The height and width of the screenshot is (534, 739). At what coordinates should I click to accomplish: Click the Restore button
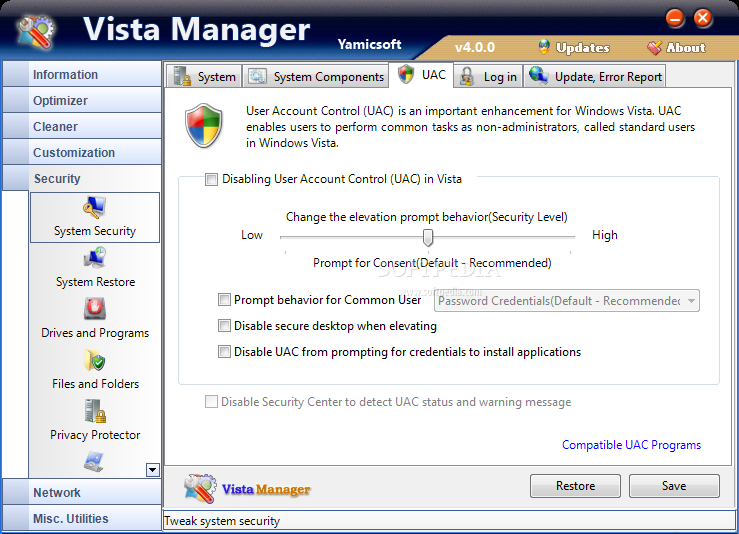tap(575, 486)
